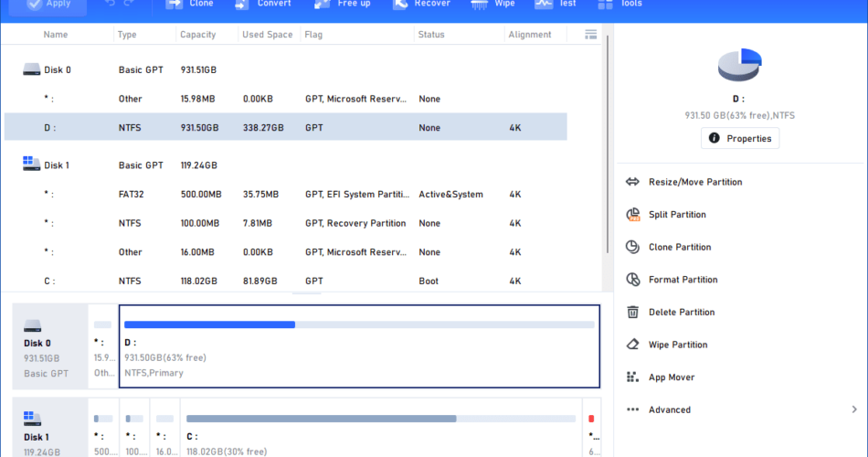Click the Delete Partition trash icon

click(x=633, y=312)
